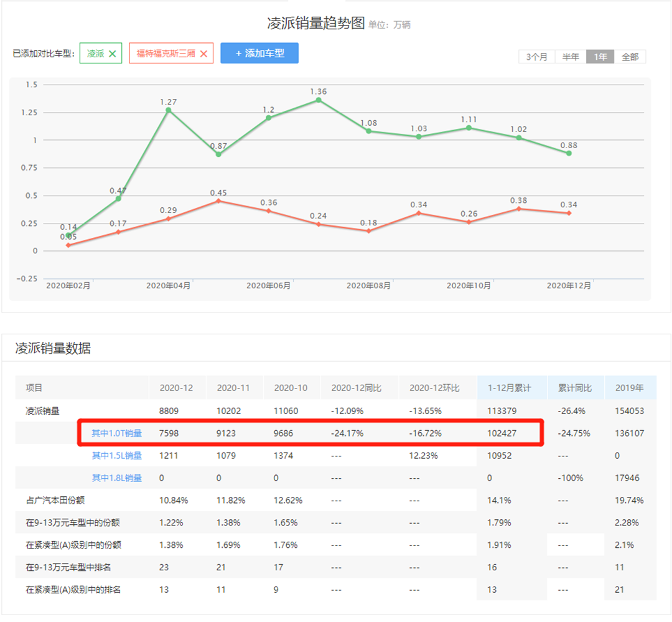Remove the 凌派 tag with its X icon
This screenshot has height=622, width=672.
click(113, 54)
